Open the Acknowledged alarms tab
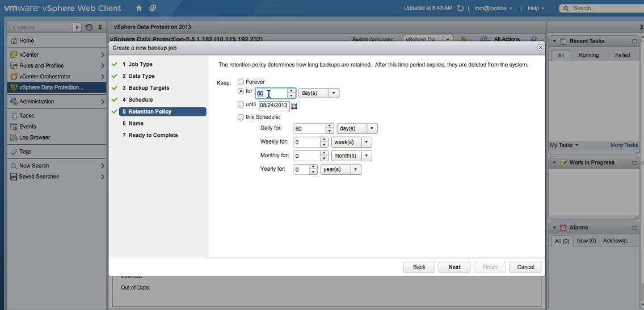 click(617, 241)
